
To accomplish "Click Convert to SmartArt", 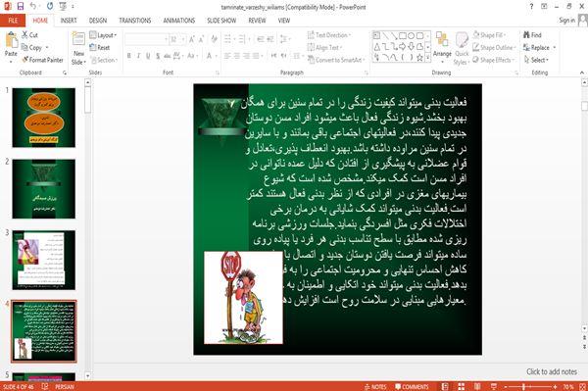I will pos(336,60).
